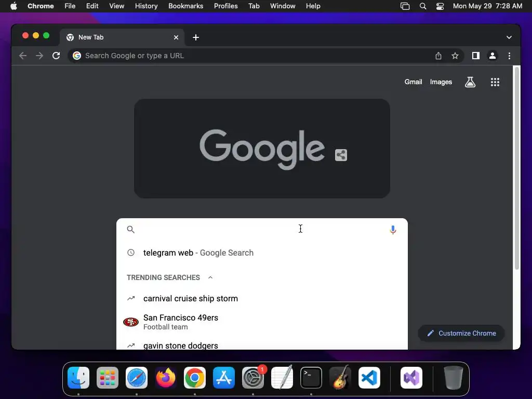Screen dimensions: 532x399
Task: Open GarageBand from the dock
Action: click(x=340, y=378)
